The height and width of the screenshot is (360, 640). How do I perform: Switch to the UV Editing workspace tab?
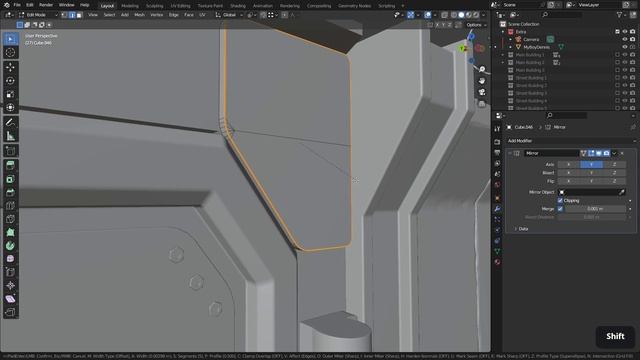180,6
